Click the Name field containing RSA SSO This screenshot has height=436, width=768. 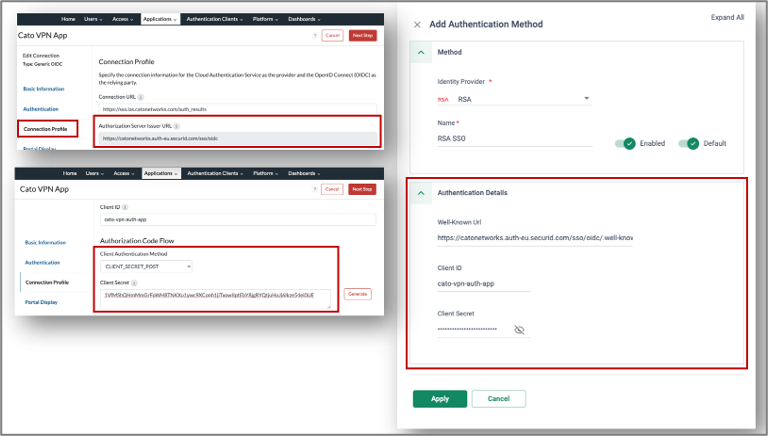(514, 139)
